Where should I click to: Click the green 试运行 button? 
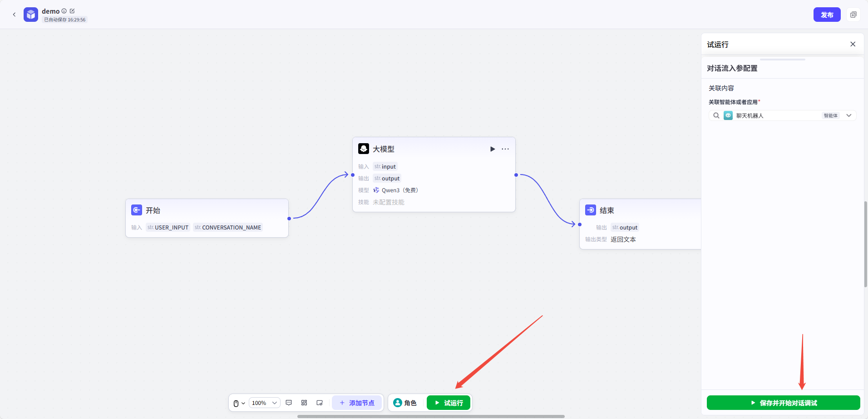449,403
